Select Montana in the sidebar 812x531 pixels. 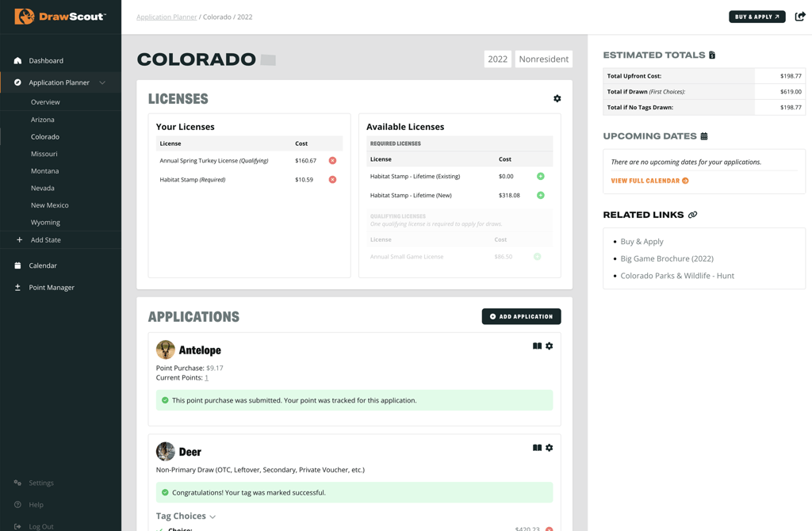pos(44,170)
